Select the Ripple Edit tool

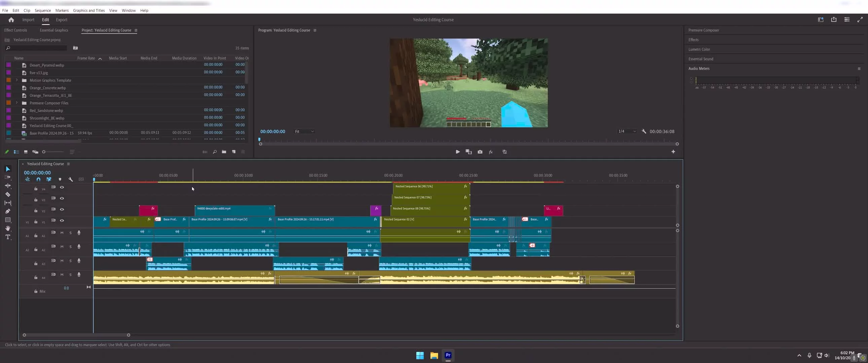[8, 186]
